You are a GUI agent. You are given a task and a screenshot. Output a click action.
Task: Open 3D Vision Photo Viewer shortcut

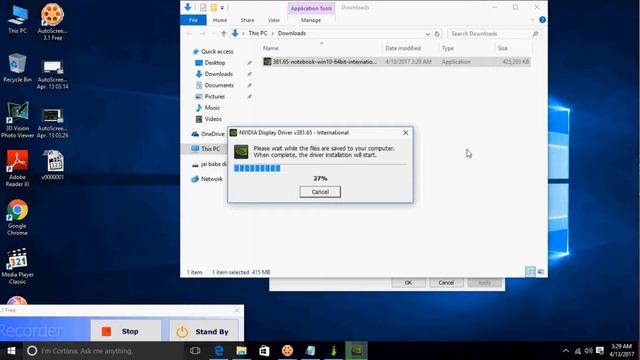click(17, 120)
